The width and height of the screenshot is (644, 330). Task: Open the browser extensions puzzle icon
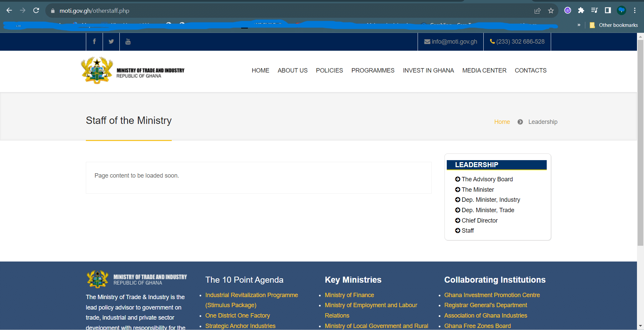[581, 10]
